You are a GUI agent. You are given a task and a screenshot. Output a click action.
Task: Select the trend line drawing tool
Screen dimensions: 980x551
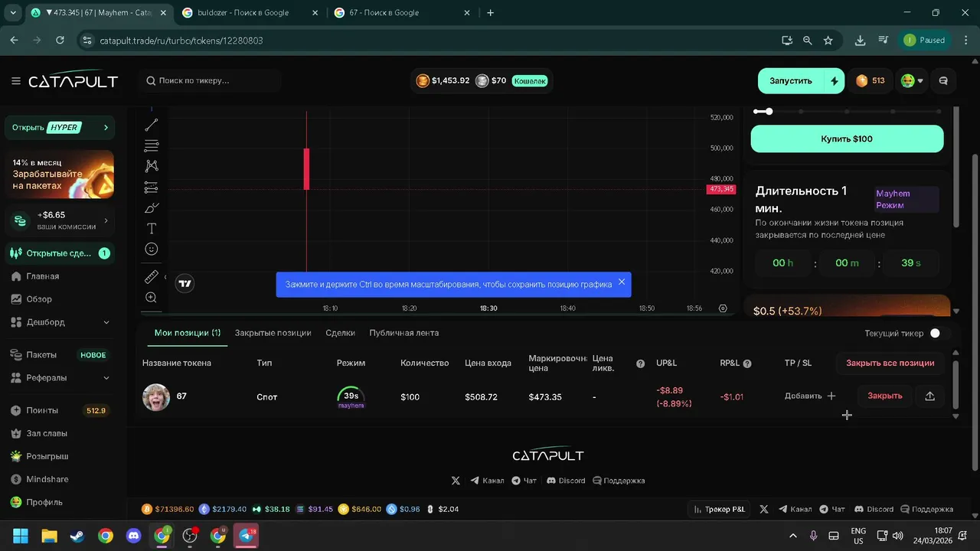click(x=152, y=125)
